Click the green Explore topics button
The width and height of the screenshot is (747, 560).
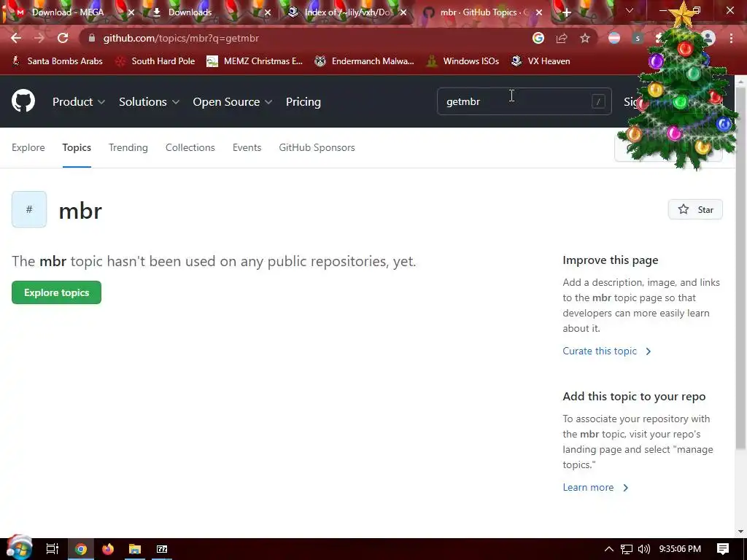pos(56,292)
